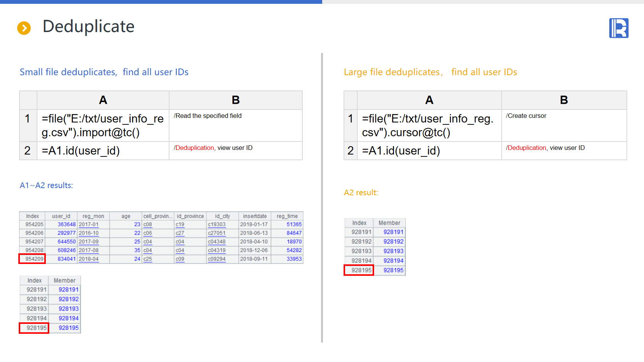The image size is (644, 362).
Task: Open the c19303 id_city link
Action: click(216, 225)
